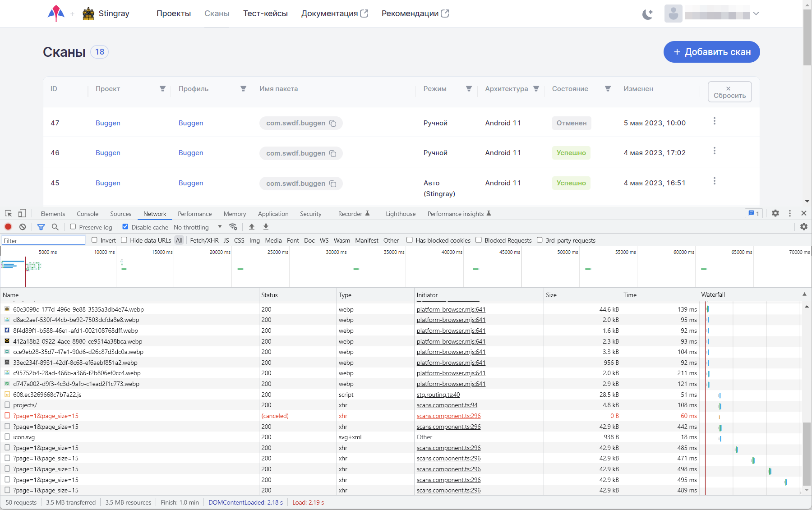Image resolution: width=812 pixels, height=510 pixels.
Task: Open three-dot menu for scan 46
Action: [x=714, y=151]
